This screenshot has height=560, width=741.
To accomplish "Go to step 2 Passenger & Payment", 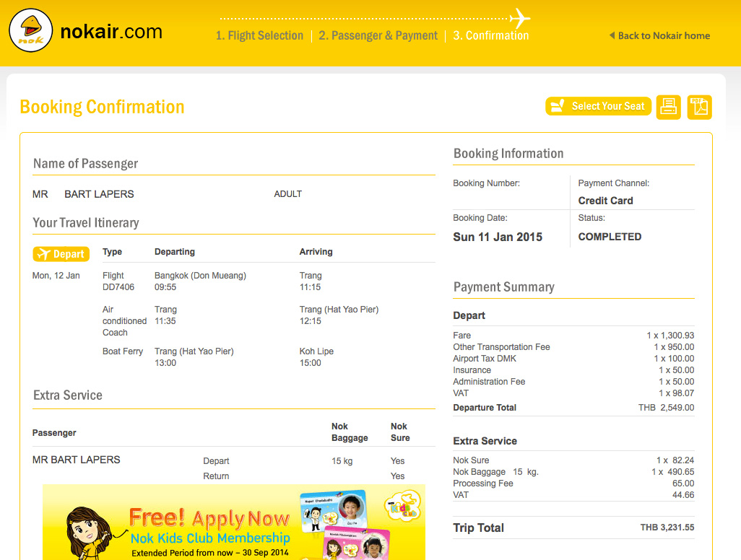I will [378, 35].
